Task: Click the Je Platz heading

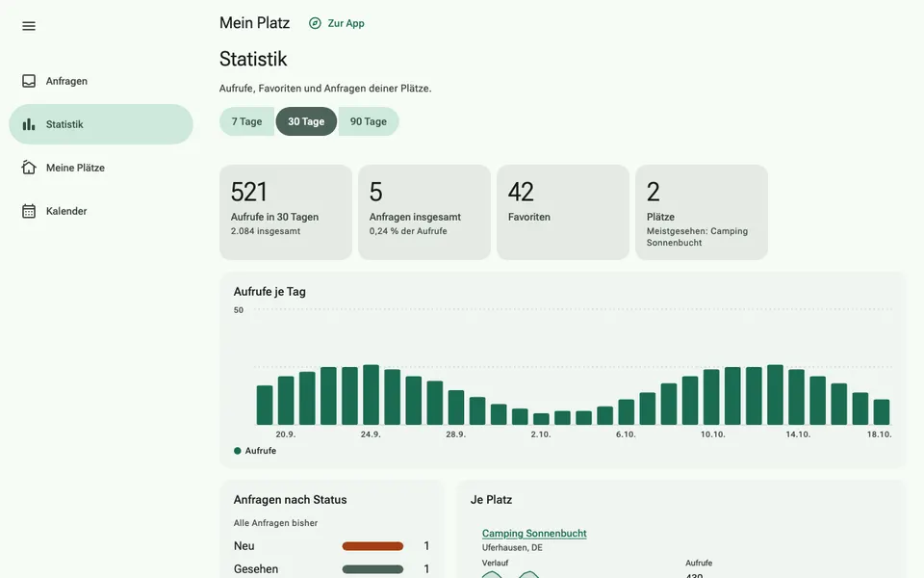Action: click(491, 500)
